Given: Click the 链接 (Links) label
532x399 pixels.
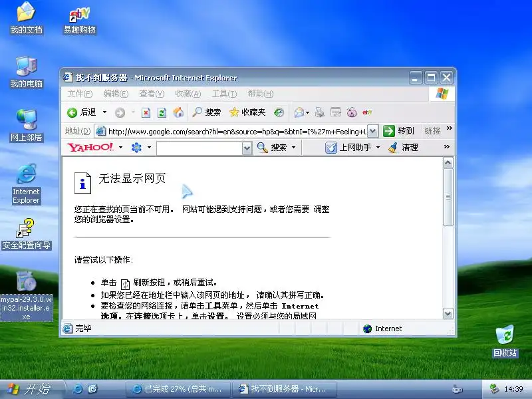Looking at the screenshot, I should click(x=432, y=131).
